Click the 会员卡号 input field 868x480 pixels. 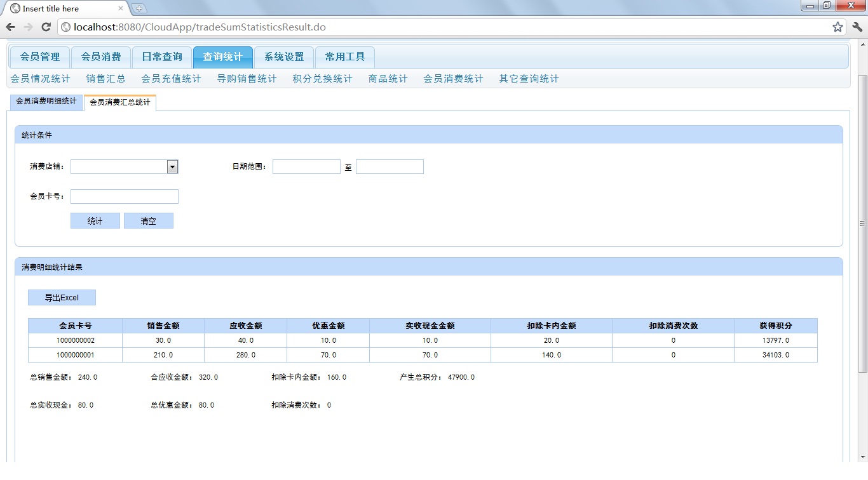click(125, 196)
